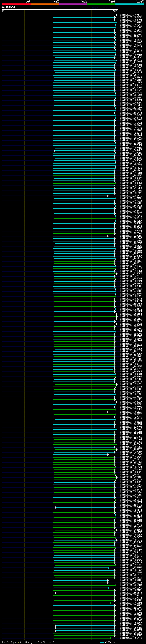Select label UniRef100_P27320

131,52
